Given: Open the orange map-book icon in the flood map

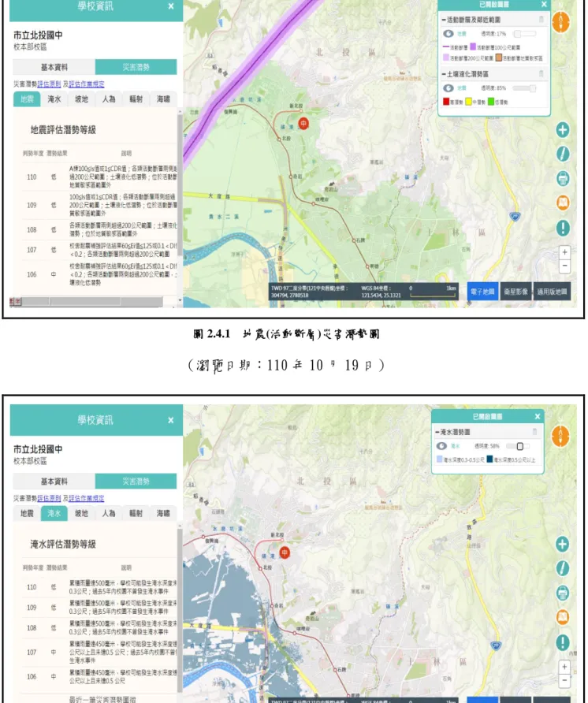Looking at the screenshot, I should (x=563, y=617).
